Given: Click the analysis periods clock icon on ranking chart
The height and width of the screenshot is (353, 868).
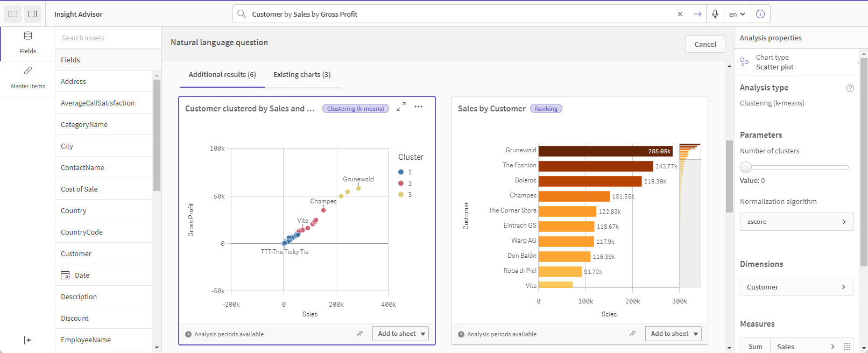Looking at the screenshot, I should (461, 334).
